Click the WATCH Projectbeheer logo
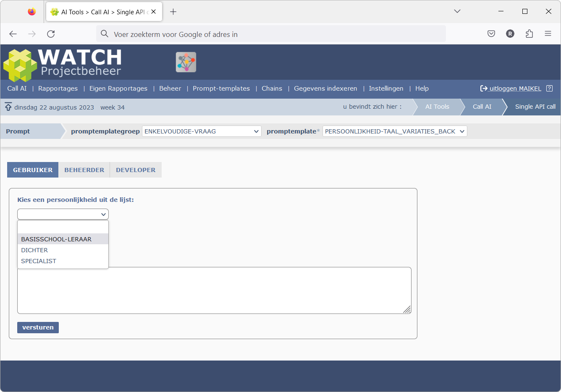 [62, 65]
